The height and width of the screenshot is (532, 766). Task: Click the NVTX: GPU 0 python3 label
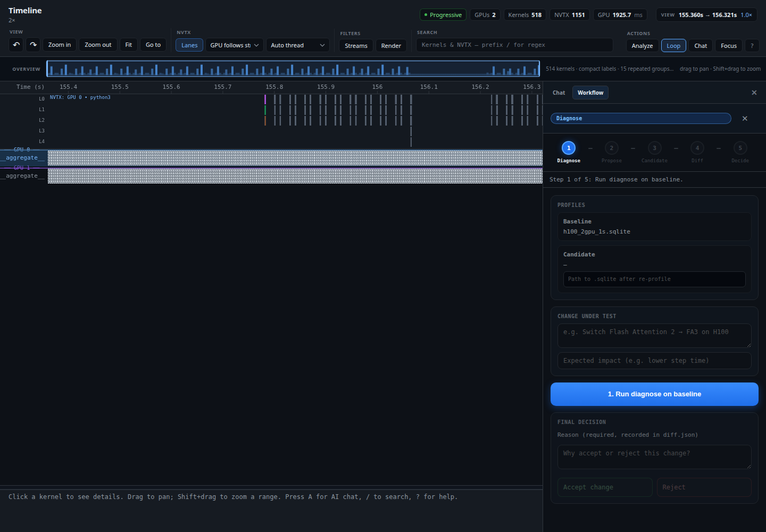80,97
